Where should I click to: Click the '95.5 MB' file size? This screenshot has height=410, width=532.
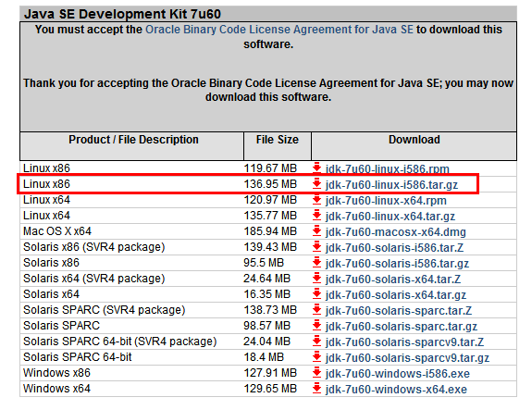(x=264, y=263)
